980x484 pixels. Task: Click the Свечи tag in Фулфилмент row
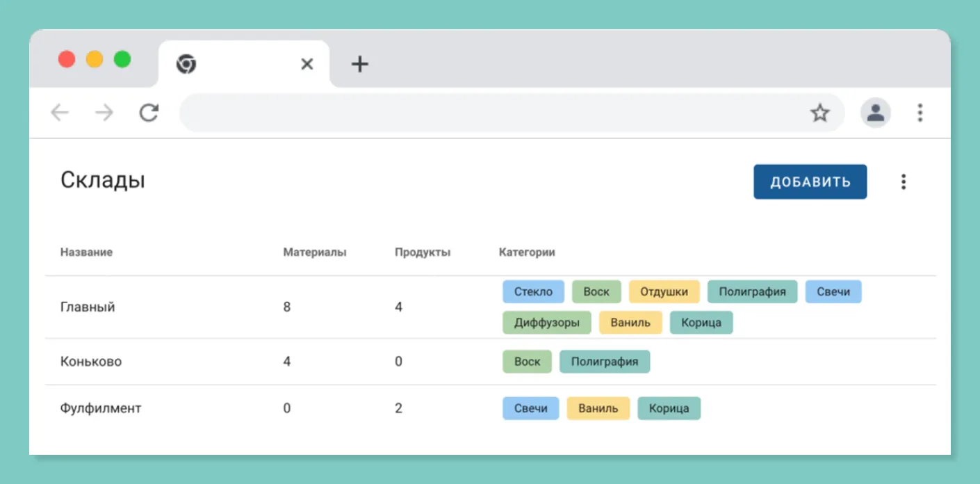click(x=531, y=408)
